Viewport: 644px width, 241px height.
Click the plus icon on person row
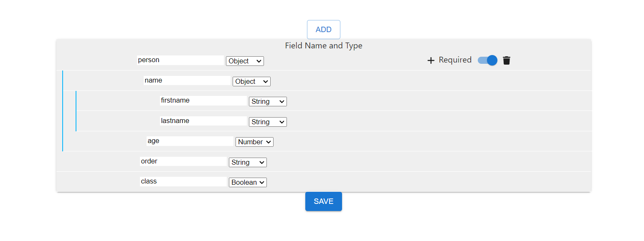(431, 60)
